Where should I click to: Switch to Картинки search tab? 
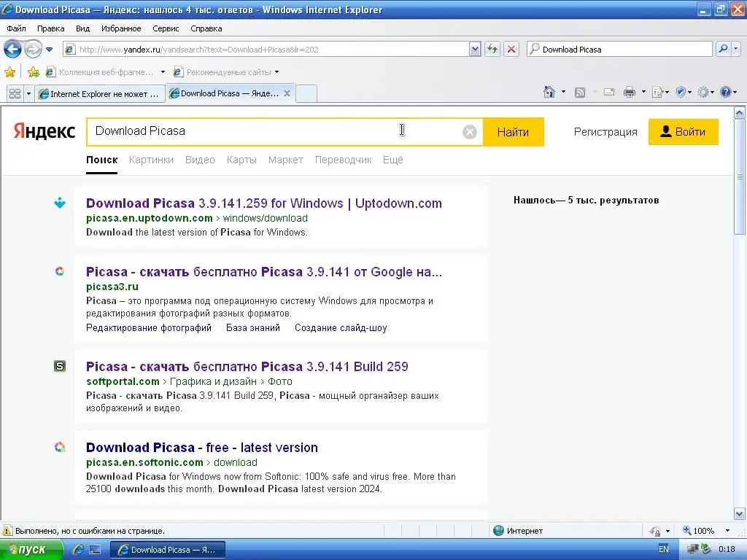coord(151,160)
